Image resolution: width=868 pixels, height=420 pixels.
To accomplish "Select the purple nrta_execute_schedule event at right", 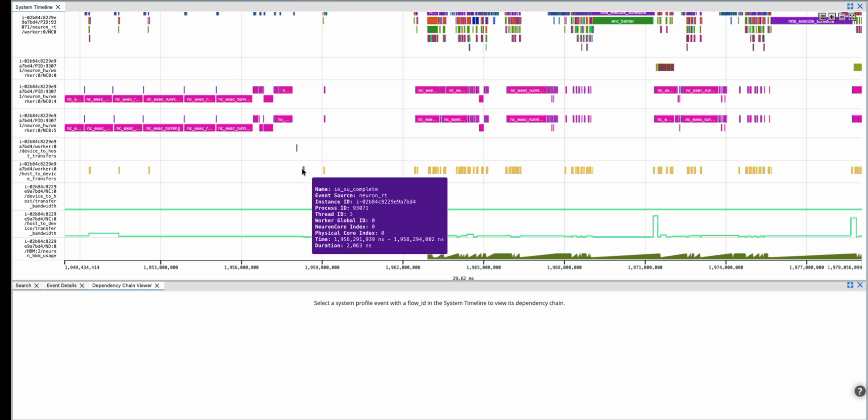I will (811, 21).
